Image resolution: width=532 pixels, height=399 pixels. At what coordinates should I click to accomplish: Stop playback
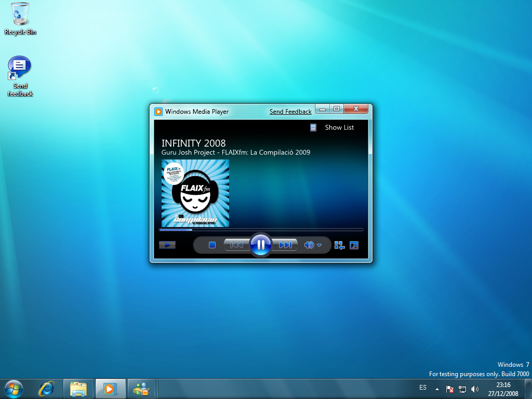(212, 244)
